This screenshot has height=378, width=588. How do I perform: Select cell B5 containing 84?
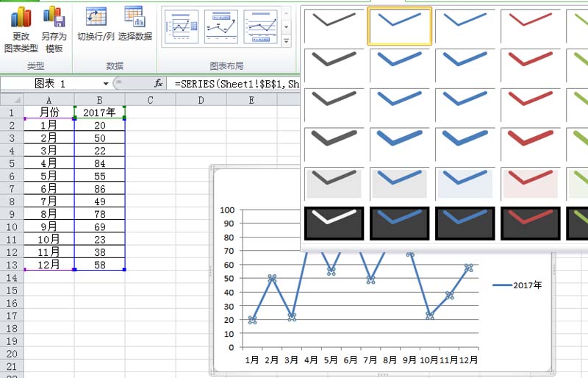point(100,163)
